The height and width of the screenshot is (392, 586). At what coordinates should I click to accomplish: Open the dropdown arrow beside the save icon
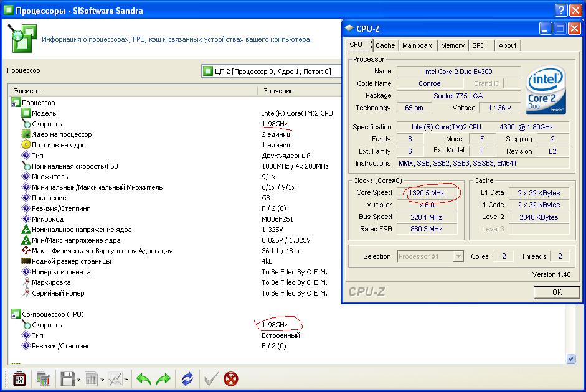(78, 379)
